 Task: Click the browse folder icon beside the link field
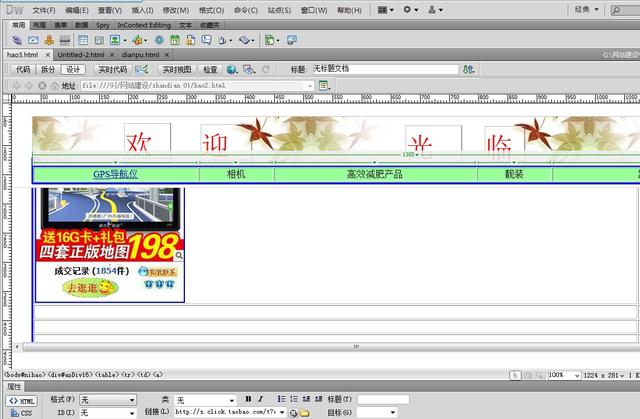point(303,412)
